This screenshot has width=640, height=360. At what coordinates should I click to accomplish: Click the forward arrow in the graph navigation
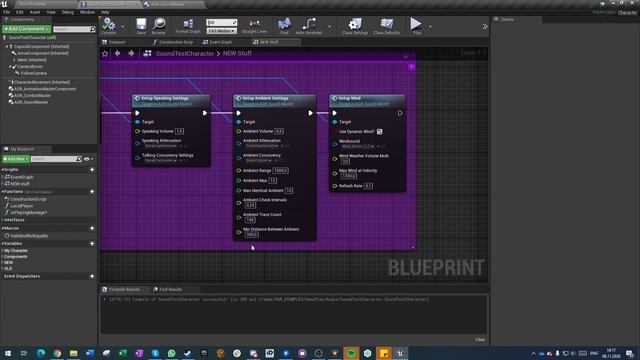131,53
